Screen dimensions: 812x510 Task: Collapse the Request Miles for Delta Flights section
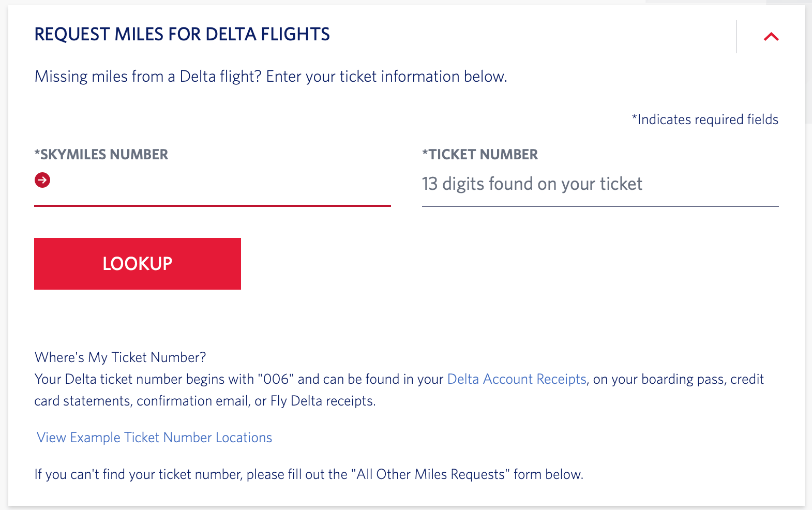click(x=771, y=37)
